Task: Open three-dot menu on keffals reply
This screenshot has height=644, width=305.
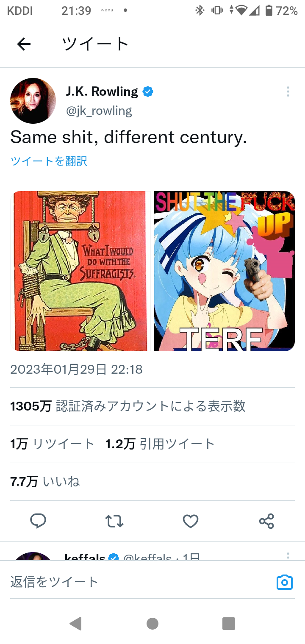Action: pyautogui.click(x=288, y=556)
